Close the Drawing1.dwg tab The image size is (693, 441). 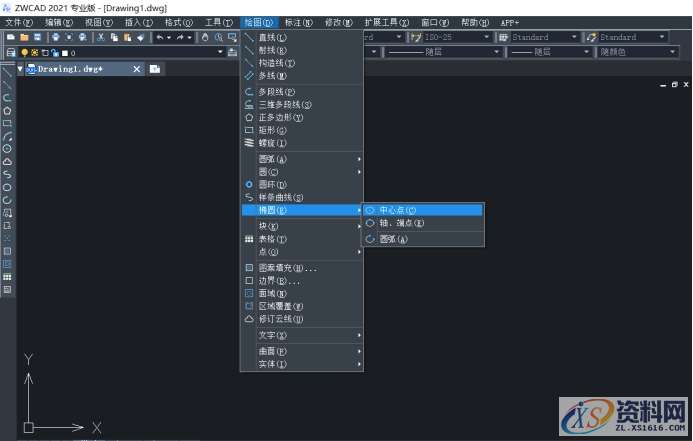click(x=137, y=69)
